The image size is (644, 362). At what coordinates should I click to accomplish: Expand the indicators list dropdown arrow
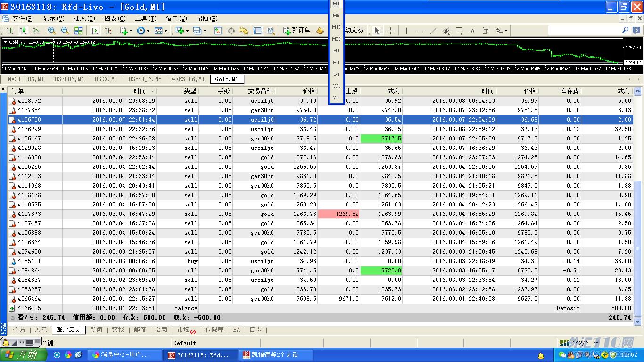pos(131,31)
